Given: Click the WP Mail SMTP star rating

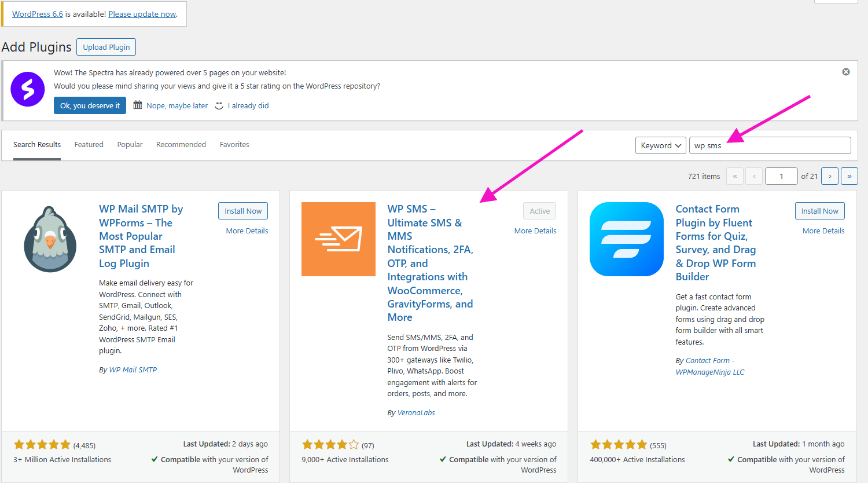Looking at the screenshot, I should pyautogui.click(x=42, y=445).
